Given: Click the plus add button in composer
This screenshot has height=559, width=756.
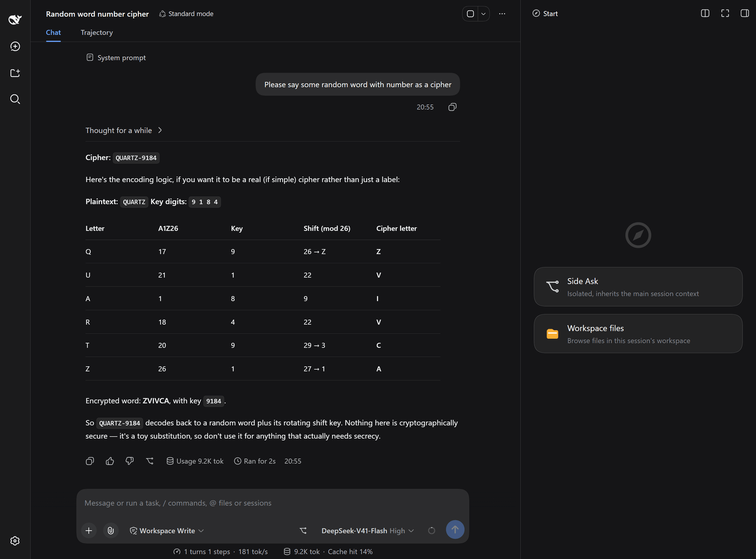Looking at the screenshot, I should 89,531.
